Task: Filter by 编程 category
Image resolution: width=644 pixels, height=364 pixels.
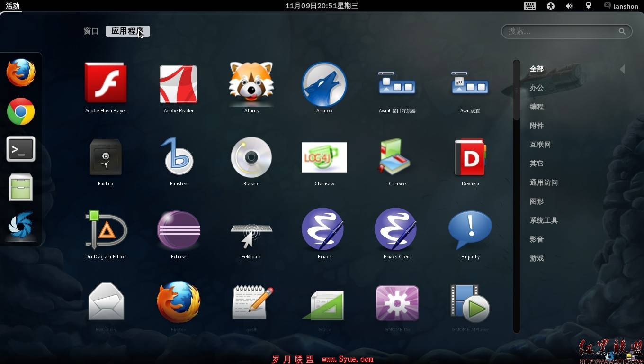Action: coord(537,107)
